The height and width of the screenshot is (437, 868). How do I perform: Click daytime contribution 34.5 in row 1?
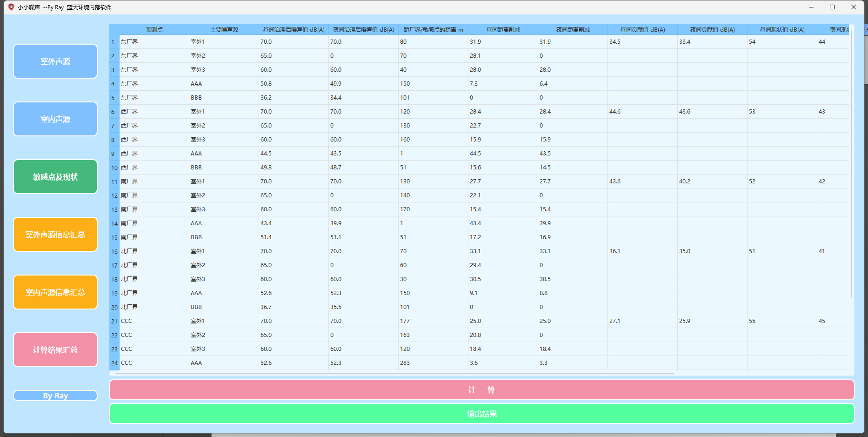tap(642, 42)
